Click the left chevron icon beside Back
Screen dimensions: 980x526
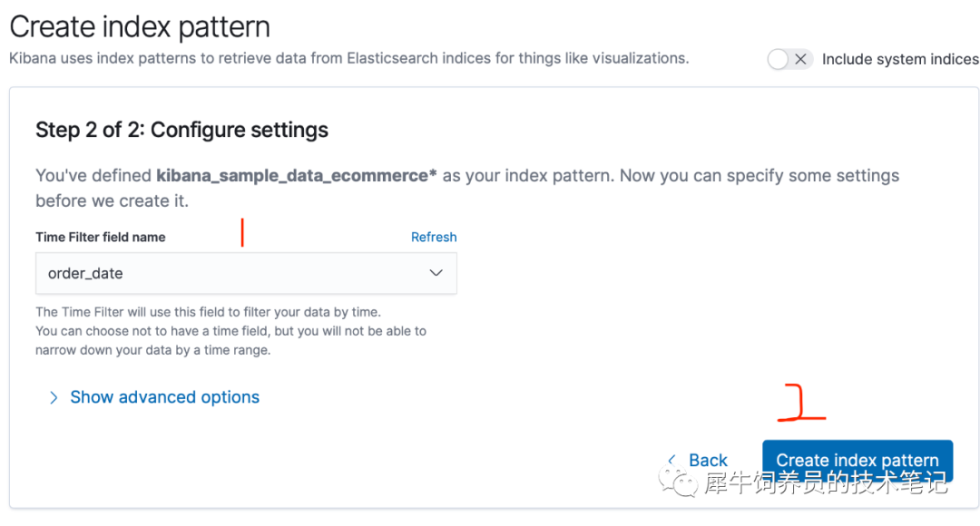point(671,460)
